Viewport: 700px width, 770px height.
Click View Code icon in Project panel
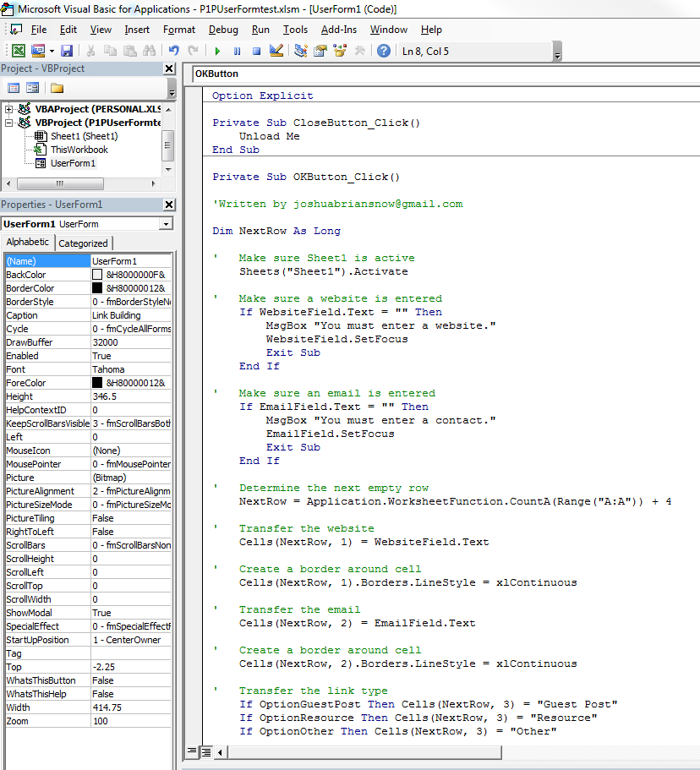point(14,88)
